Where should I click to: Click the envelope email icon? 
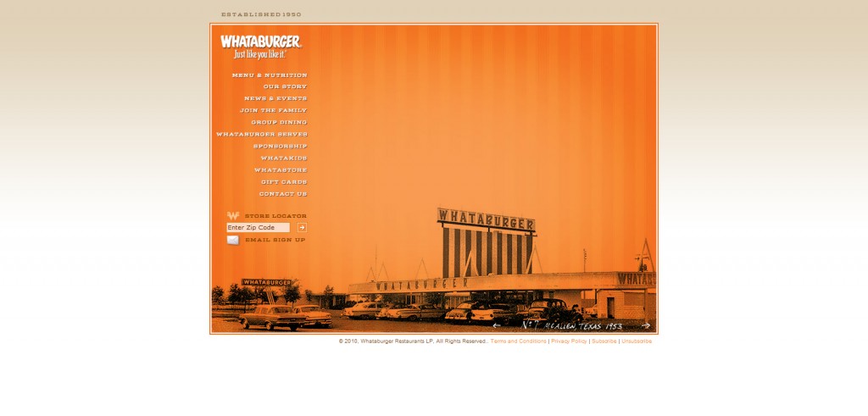(233, 240)
